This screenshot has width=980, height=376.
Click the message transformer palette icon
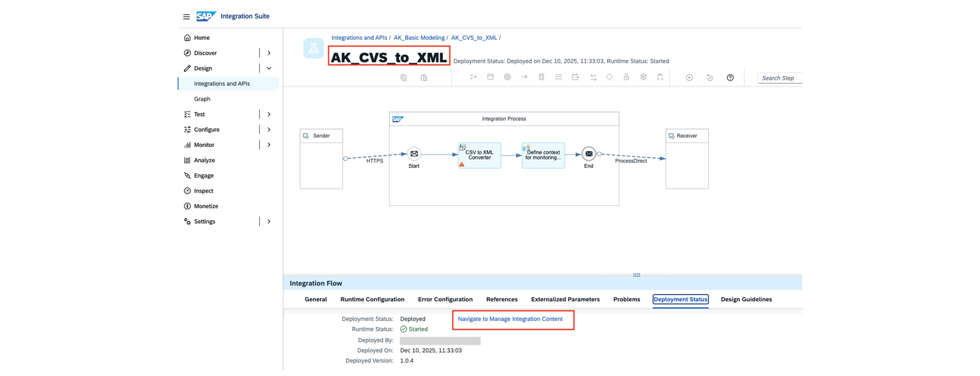tap(575, 77)
